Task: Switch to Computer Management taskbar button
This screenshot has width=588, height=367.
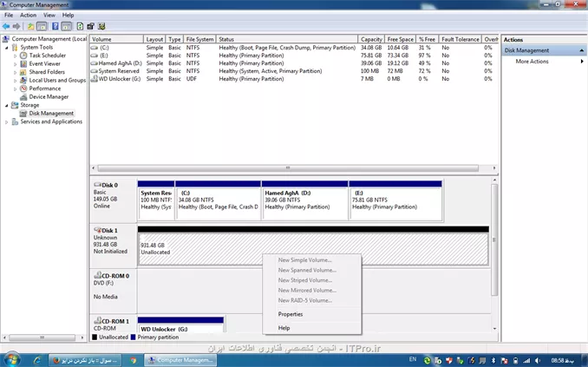Action: coord(181,360)
